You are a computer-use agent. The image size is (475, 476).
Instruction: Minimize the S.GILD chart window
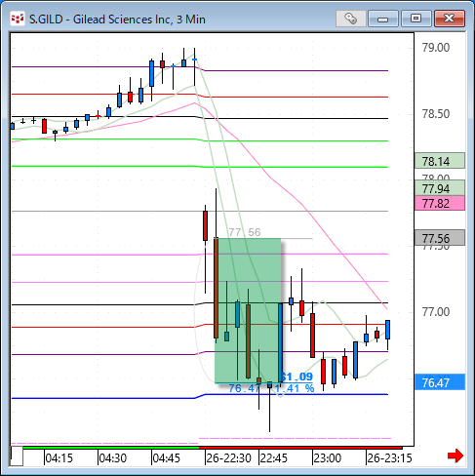[x=383, y=19]
